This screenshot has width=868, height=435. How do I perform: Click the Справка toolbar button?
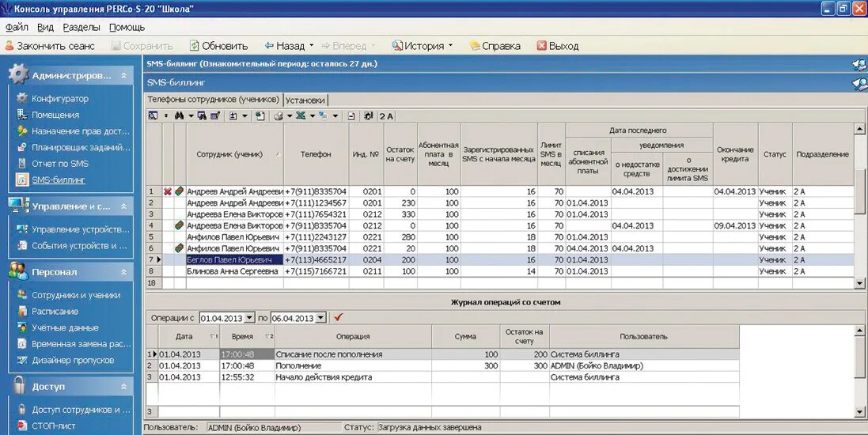(x=495, y=46)
